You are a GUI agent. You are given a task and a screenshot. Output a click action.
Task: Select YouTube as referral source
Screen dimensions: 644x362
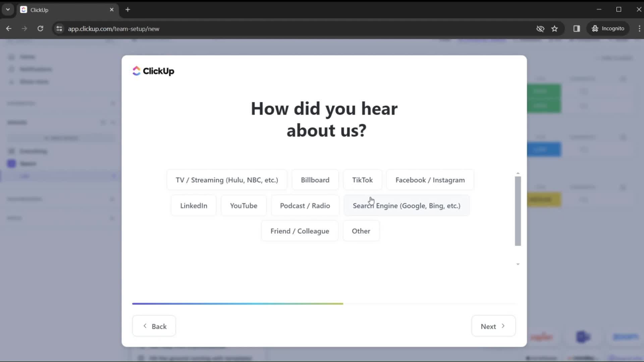point(243,205)
